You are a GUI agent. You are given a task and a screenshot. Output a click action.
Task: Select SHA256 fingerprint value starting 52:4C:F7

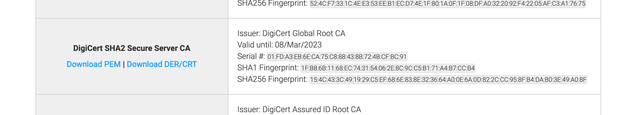pos(448,4)
